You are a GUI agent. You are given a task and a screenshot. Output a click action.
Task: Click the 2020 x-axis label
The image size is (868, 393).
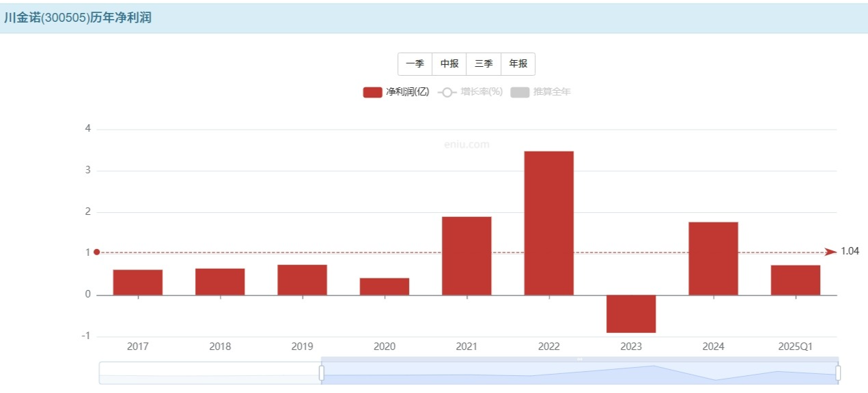384,347
